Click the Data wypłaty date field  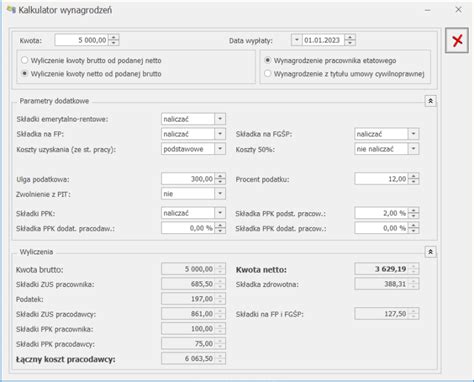pos(323,40)
